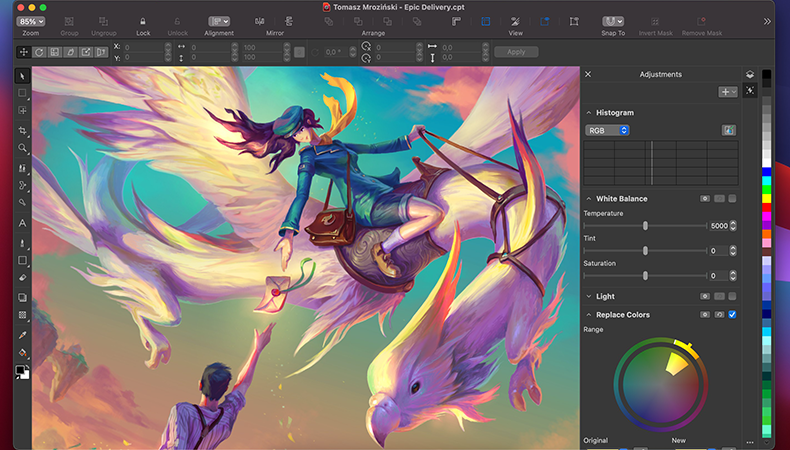
Task: Select the Pick tool arrow
Action: pyautogui.click(x=22, y=76)
